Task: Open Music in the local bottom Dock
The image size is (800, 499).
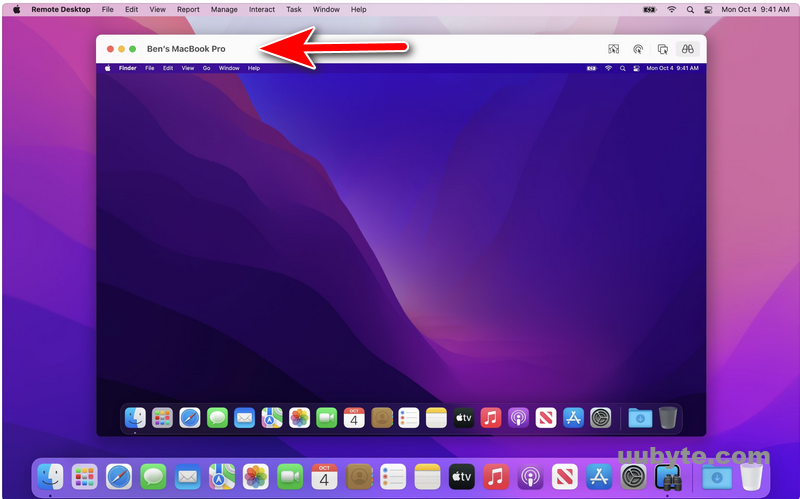Action: pos(496,477)
